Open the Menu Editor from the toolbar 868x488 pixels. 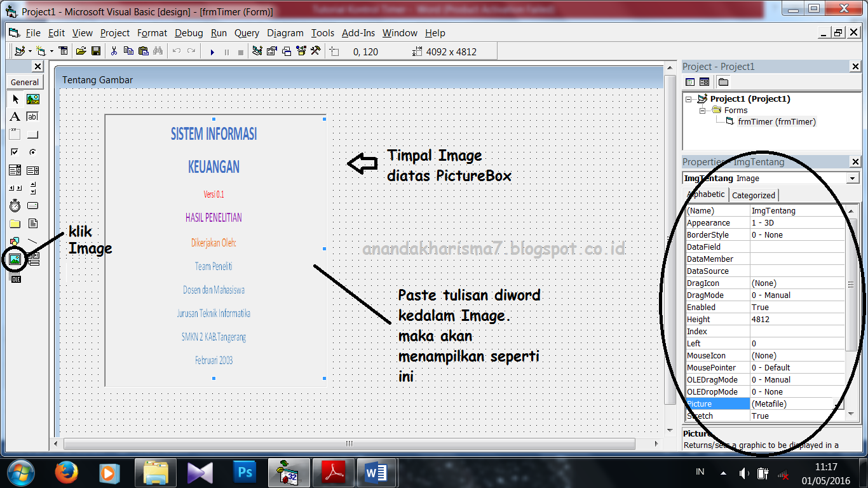(x=63, y=51)
